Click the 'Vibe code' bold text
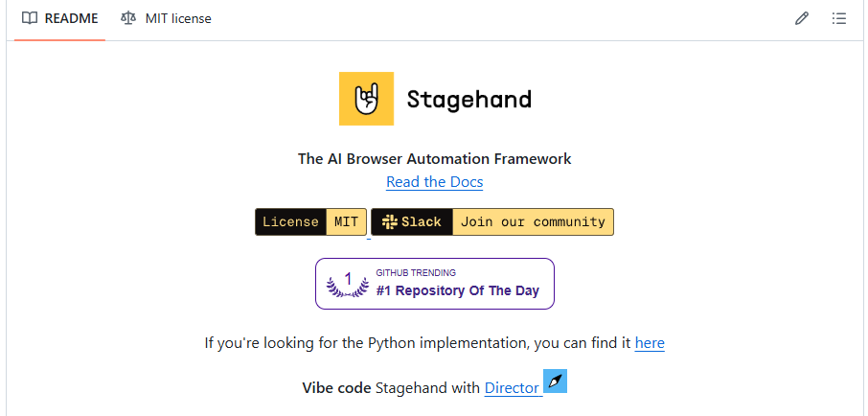The height and width of the screenshot is (416, 868). click(x=336, y=388)
